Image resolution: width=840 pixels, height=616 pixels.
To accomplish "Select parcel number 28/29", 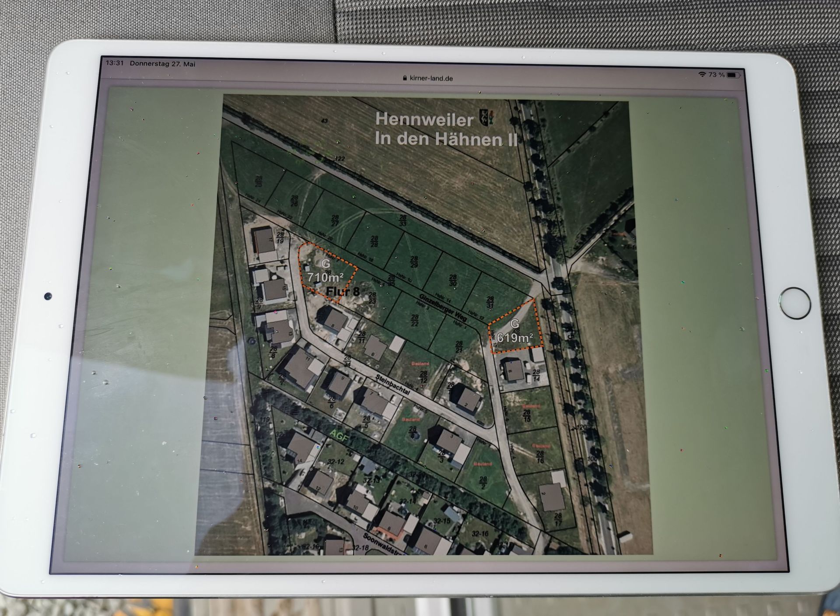I will 414,262.
